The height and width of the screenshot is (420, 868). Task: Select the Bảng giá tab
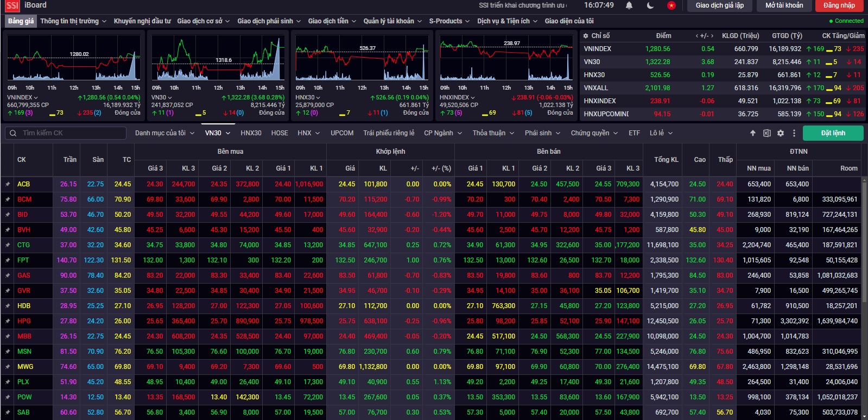point(21,21)
